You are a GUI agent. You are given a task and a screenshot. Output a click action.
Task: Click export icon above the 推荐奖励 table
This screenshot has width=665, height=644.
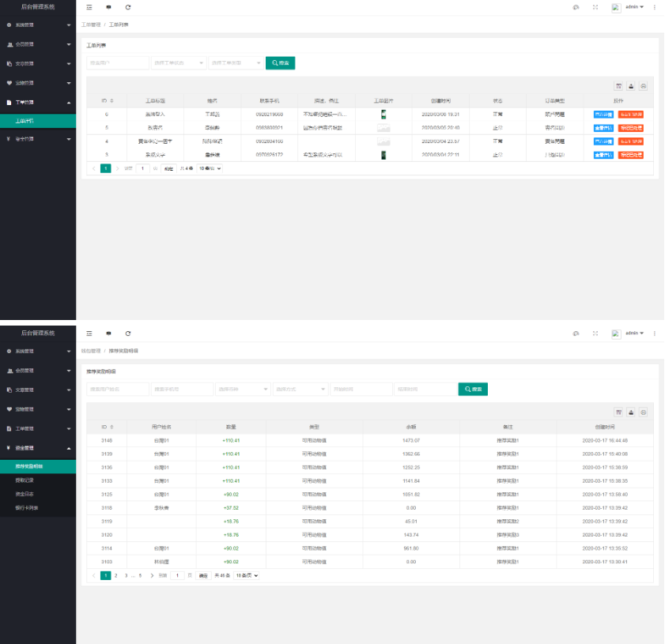pyautogui.click(x=631, y=412)
